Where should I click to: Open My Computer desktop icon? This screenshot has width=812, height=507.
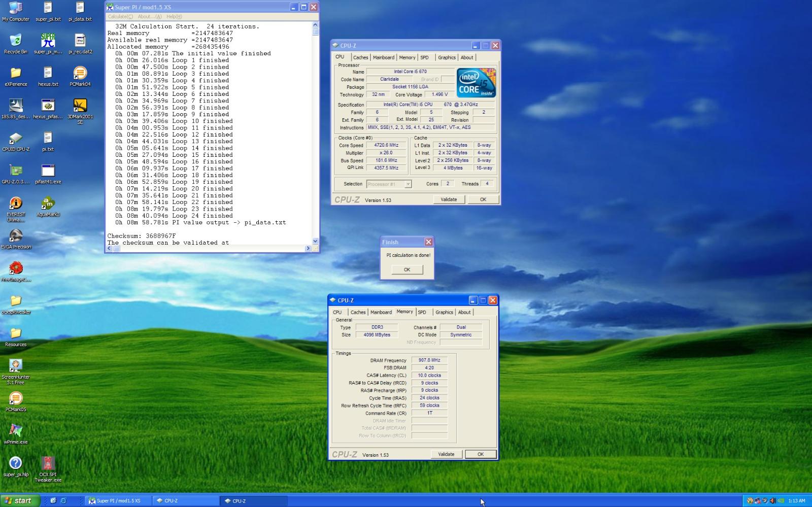pyautogui.click(x=16, y=12)
